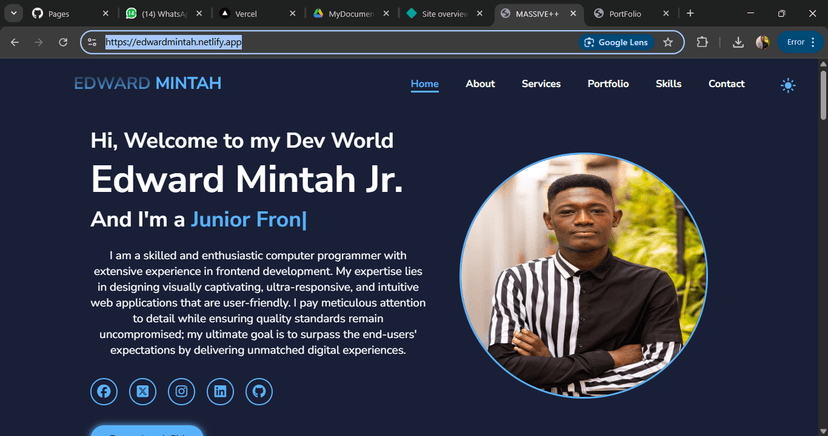The image size is (828, 436).
Task: Open a new tab with plus icon
Action: pyautogui.click(x=690, y=14)
